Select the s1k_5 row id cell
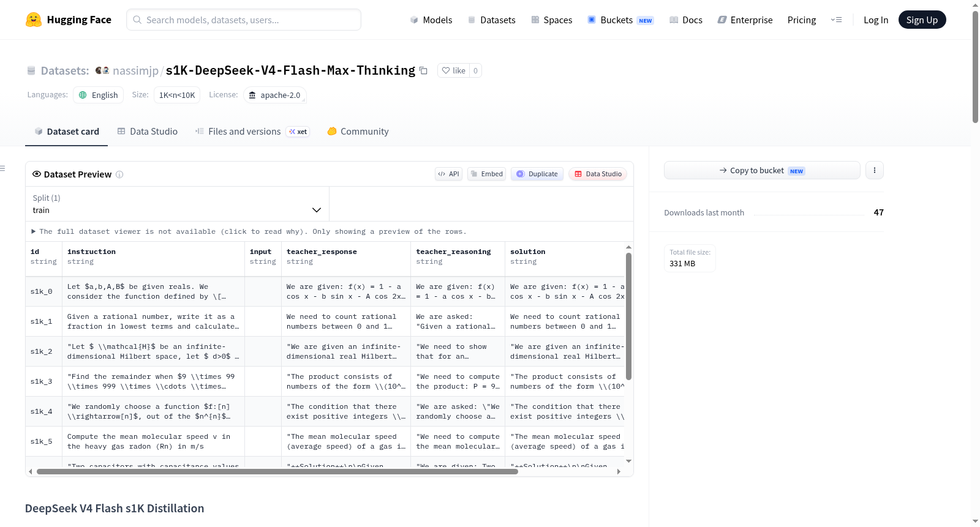Screen dimensions: 980x527 click(x=43, y=441)
